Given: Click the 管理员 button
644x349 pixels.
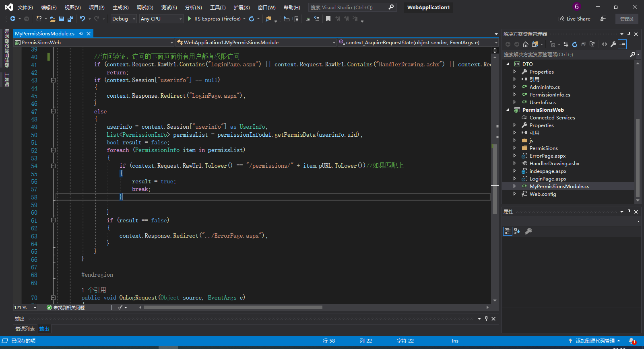Looking at the screenshot, I should tap(627, 19).
